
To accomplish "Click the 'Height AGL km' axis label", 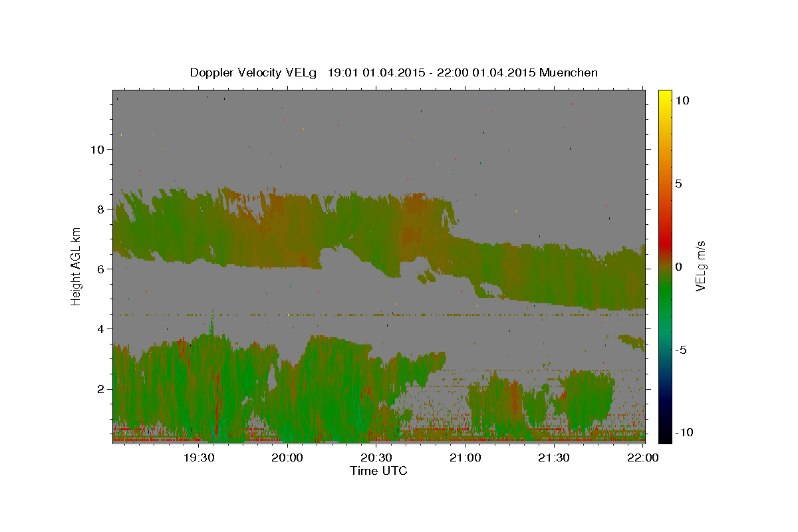I will point(76,266).
